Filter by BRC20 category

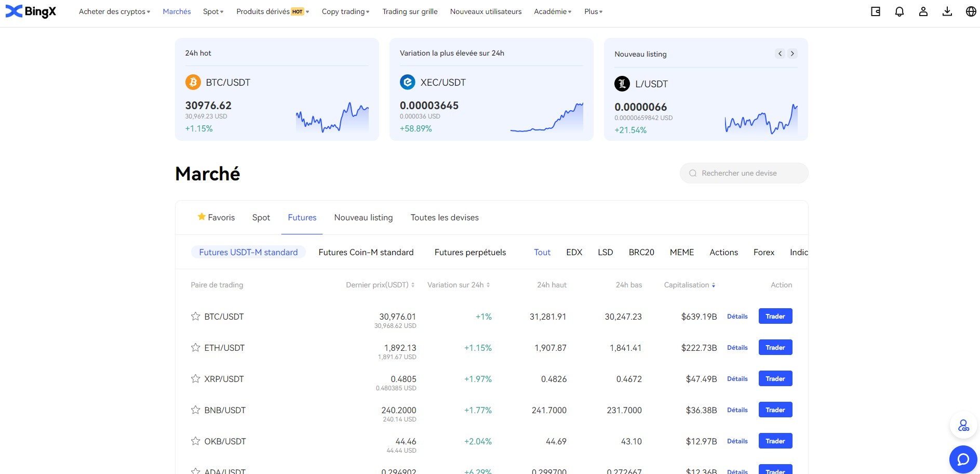point(641,252)
